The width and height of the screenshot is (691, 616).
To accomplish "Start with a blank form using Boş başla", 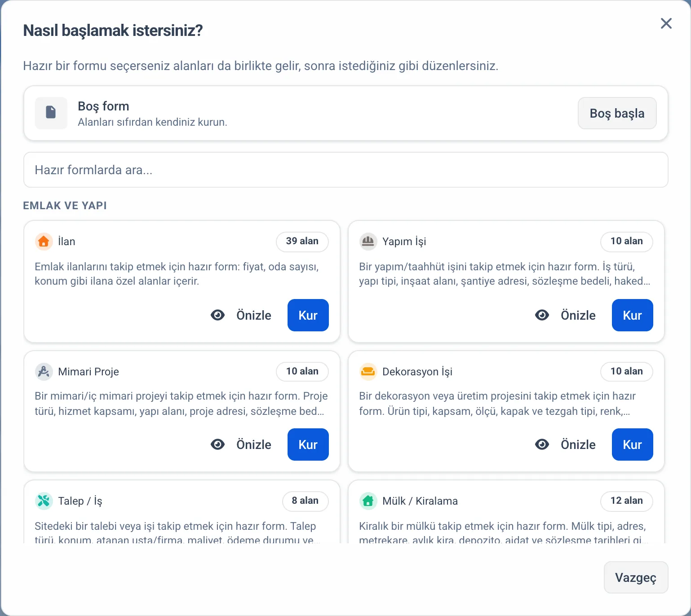I will pos(617,113).
